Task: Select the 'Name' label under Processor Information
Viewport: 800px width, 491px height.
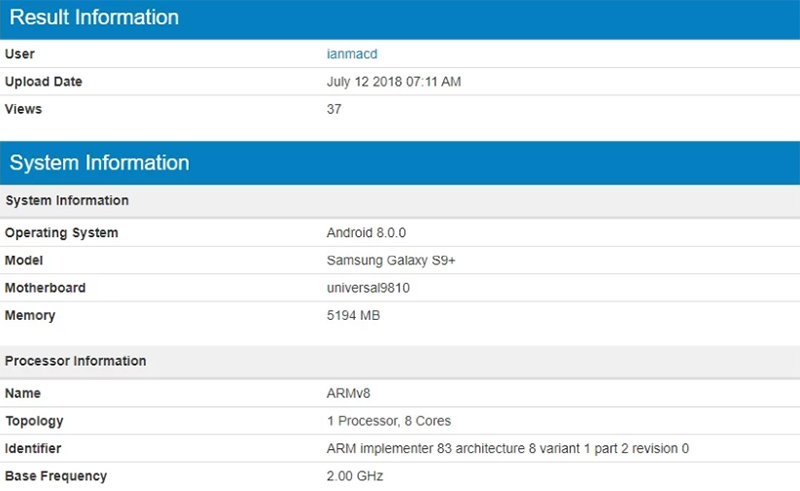Action: 23,394
